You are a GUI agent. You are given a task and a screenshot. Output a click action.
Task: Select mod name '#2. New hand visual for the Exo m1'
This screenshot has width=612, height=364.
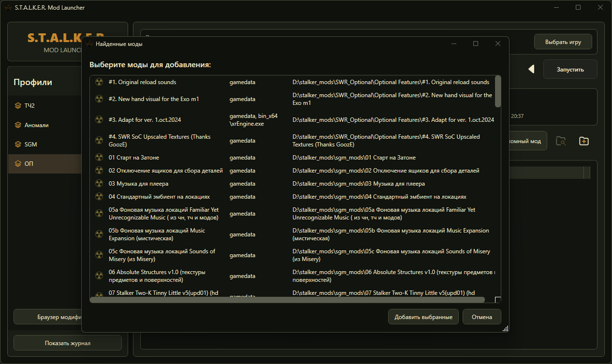pyautogui.click(x=154, y=99)
